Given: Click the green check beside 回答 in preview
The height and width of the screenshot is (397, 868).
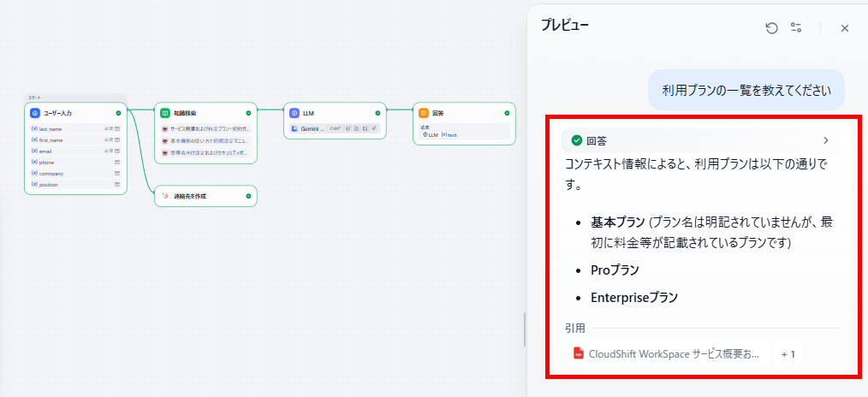Looking at the screenshot, I should (x=577, y=140).
